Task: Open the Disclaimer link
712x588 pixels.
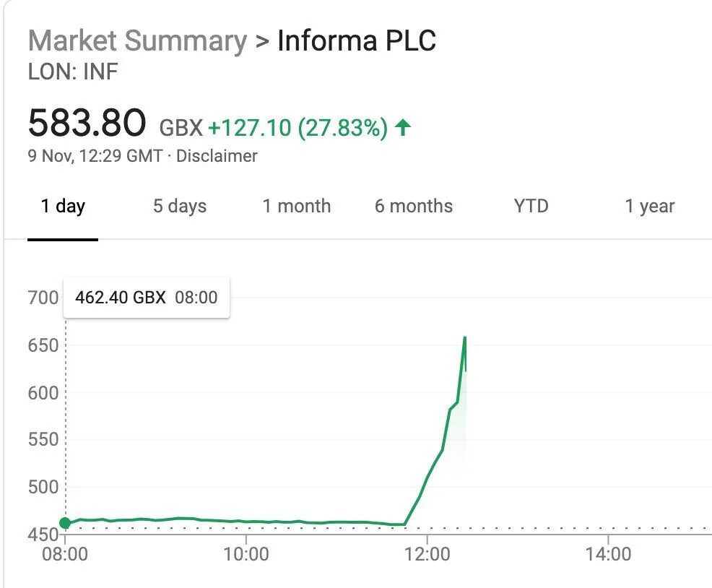Action: [217, 156]
